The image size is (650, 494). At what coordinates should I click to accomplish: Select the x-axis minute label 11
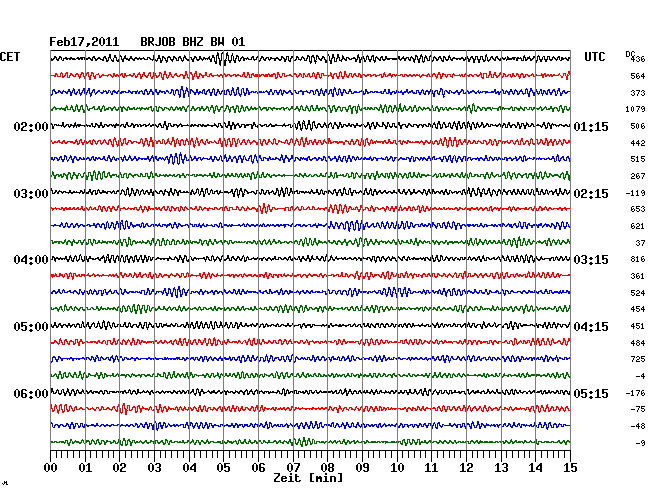click(432, 468)
